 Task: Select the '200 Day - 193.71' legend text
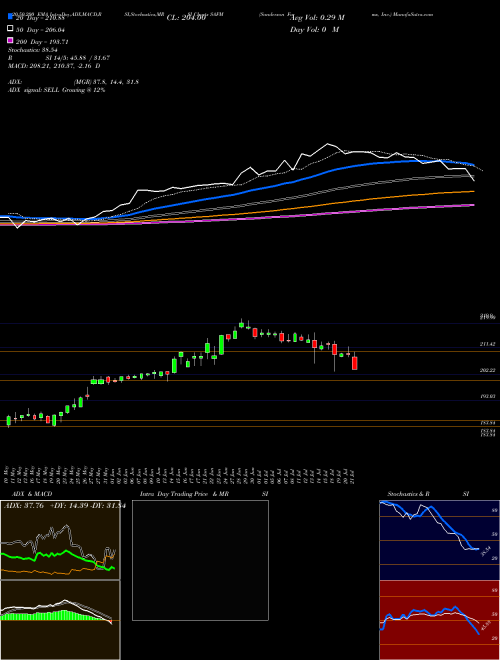42,42
